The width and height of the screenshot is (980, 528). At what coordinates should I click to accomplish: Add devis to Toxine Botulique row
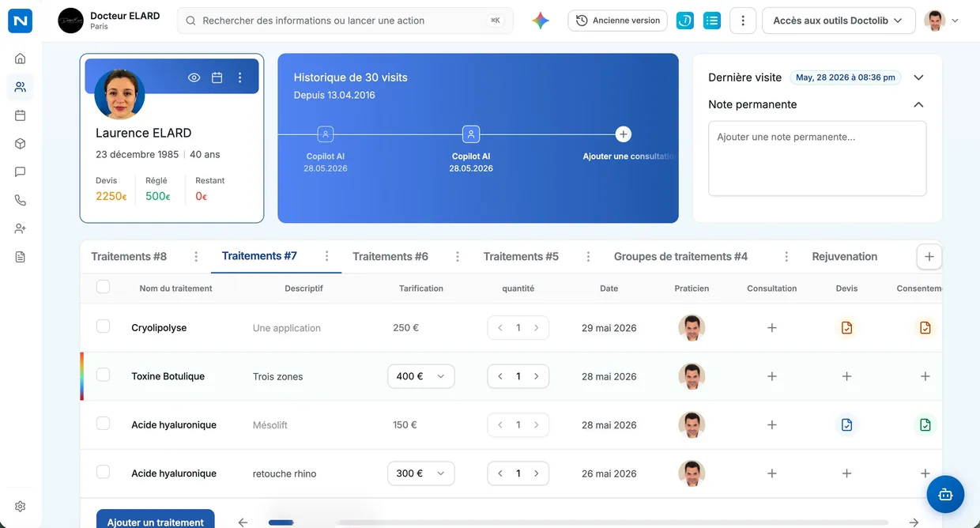846,377
